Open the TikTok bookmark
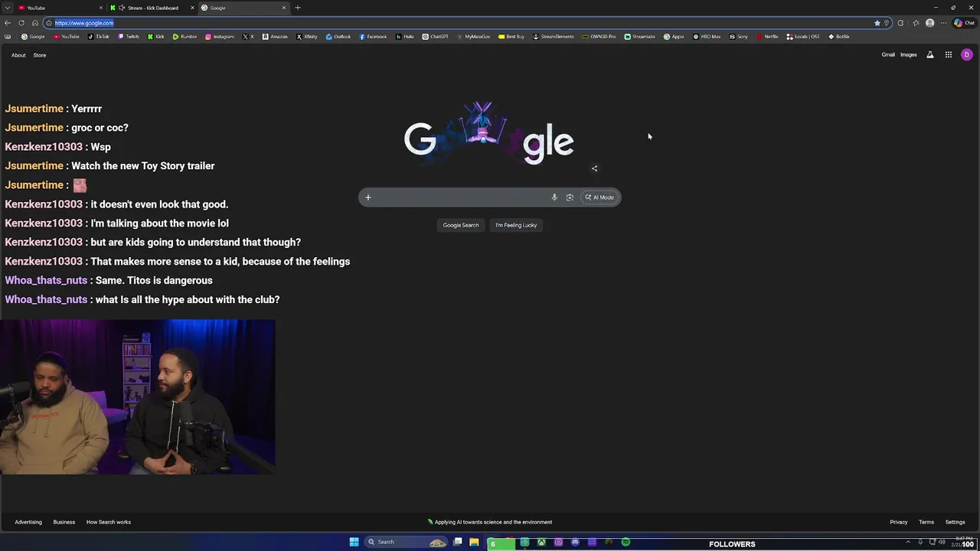This screenshot has width=980, height=551. point(98,37)
